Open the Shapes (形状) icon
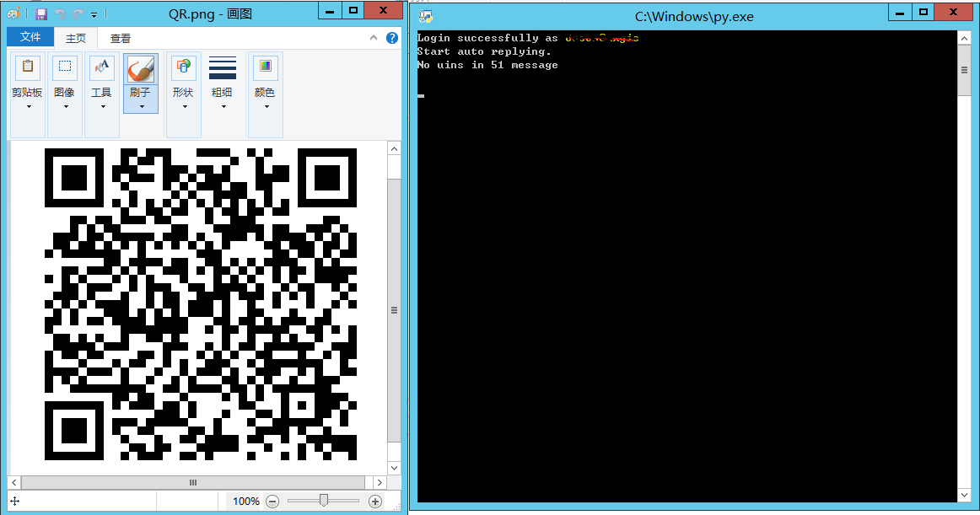Screen dimensions: 980x515 click(x=183, y=67)
